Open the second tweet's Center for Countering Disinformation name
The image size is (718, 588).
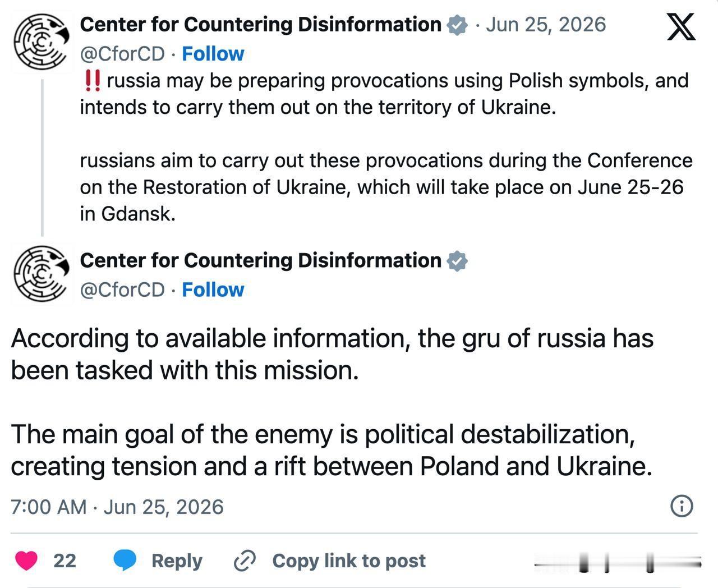pos(261,260)
